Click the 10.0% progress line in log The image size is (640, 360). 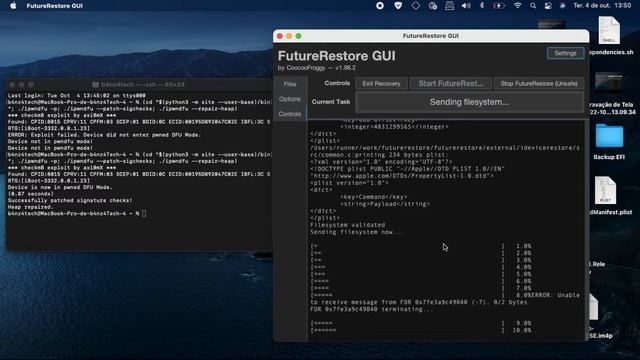coord(421,330)
